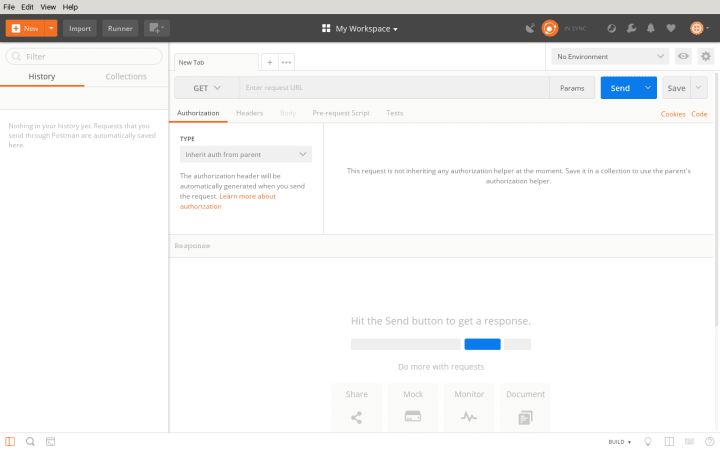Open the Cookies link
Screen dimensions: 720x450
673,114
